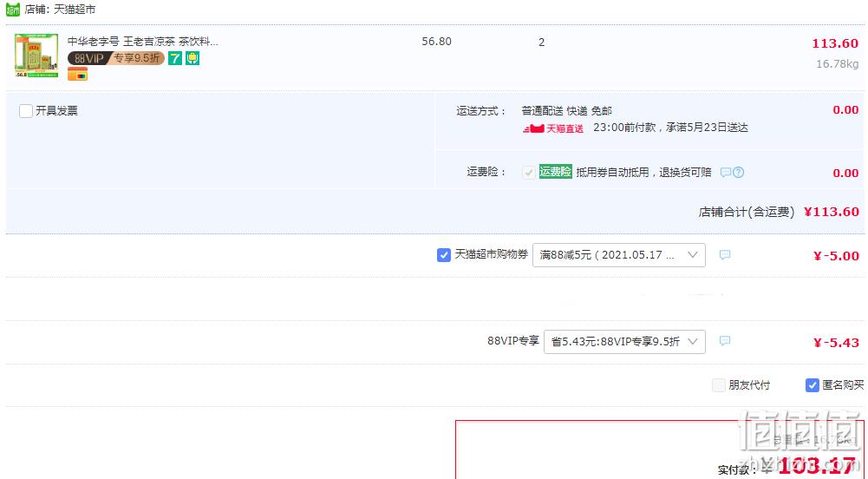Open the Wanglaoji herbal tea product thumbnail
The width and height of the screenshot is (868, 479).
click(36, 56)
